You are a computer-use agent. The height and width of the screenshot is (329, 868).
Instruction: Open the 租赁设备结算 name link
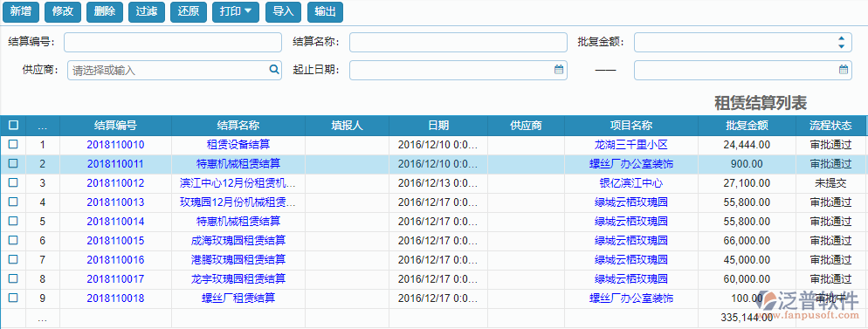pyautogui.click(x=238, y=145)
